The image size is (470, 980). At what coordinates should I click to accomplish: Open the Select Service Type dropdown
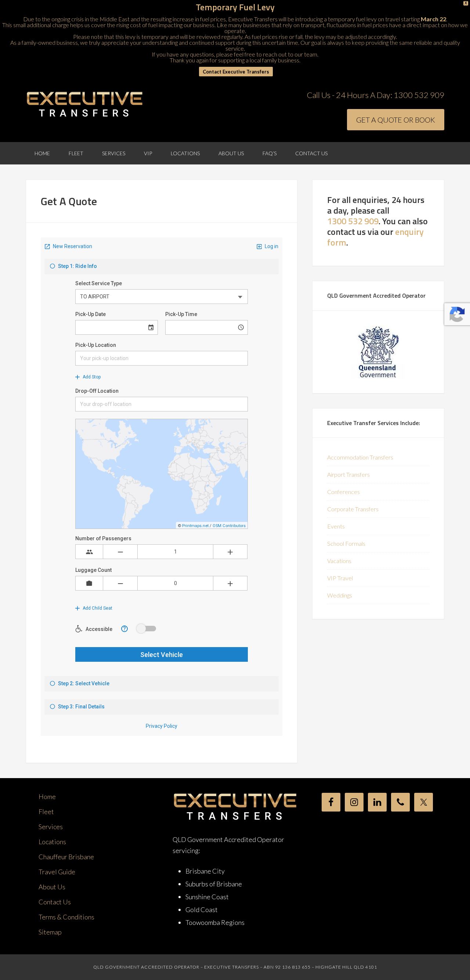click(x=161, y=297)
